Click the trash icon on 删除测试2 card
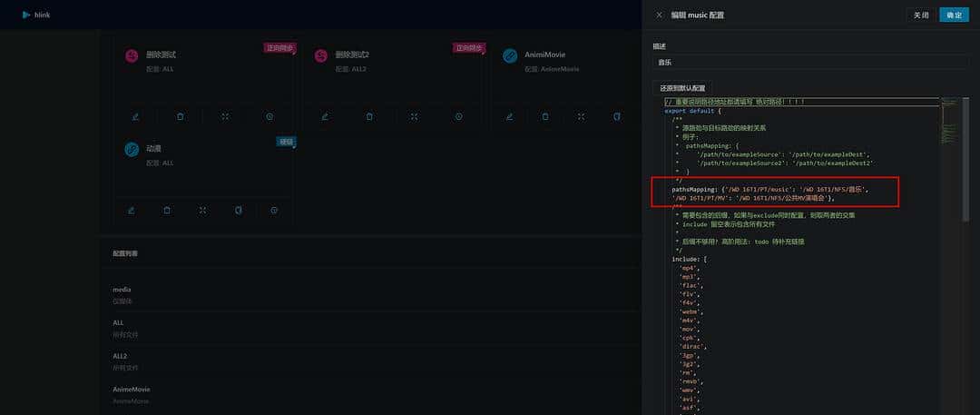Screen dimensions: 980x415 pos(369,116)
